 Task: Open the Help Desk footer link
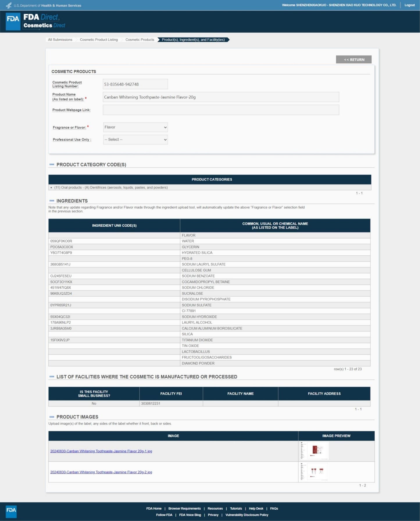pos(256,509)
